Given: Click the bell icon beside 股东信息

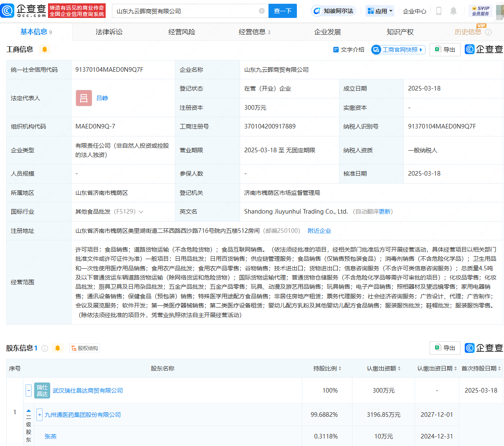Looking at the screenshot, I should tap(58, 348).
